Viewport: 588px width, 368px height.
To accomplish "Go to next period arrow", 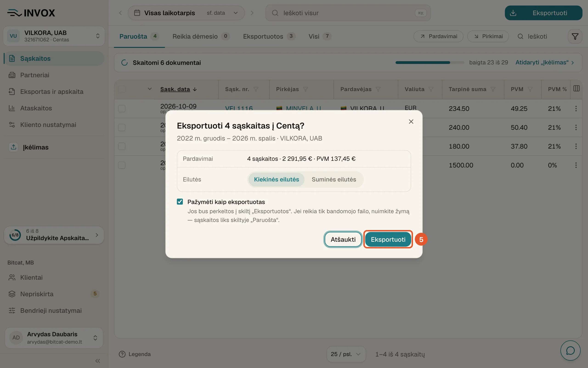I will point(252,13).
